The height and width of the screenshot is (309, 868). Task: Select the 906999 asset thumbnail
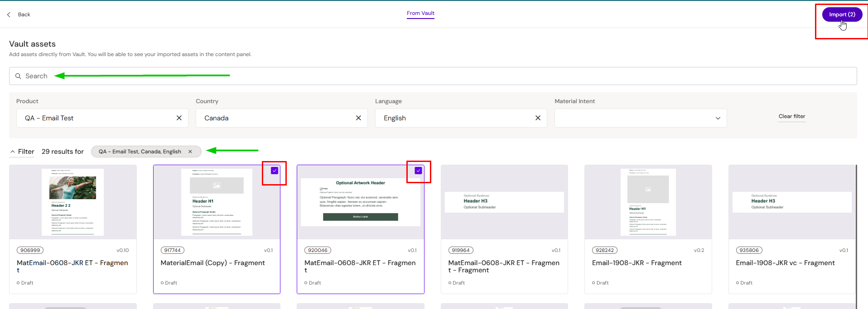[x=72, y=202]
